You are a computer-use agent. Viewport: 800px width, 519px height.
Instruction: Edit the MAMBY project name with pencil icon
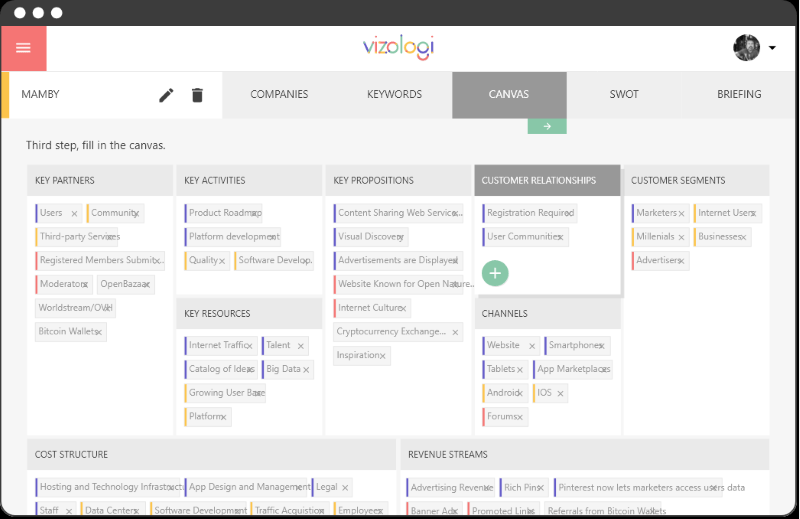coord(166,95)
